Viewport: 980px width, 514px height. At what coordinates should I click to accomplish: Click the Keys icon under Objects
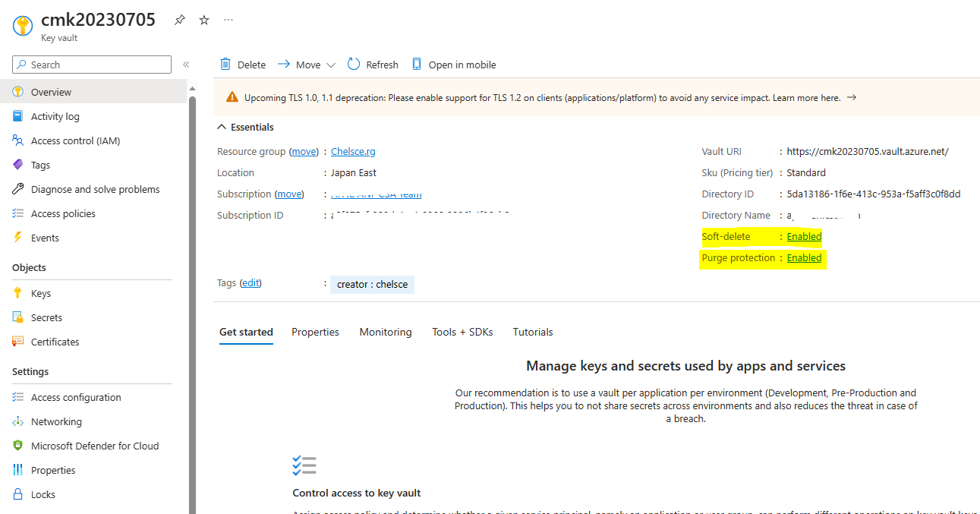tap(18, 293)
